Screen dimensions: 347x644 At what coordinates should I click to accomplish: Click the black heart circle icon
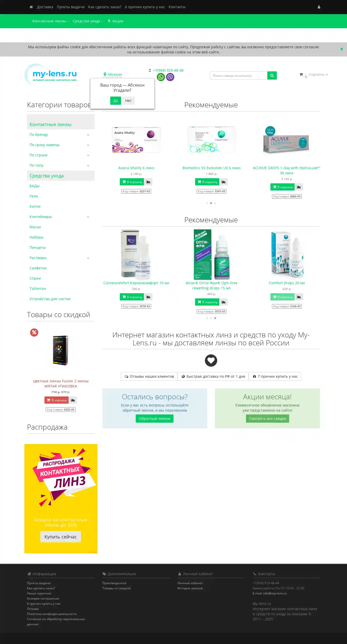pos(211,361)
